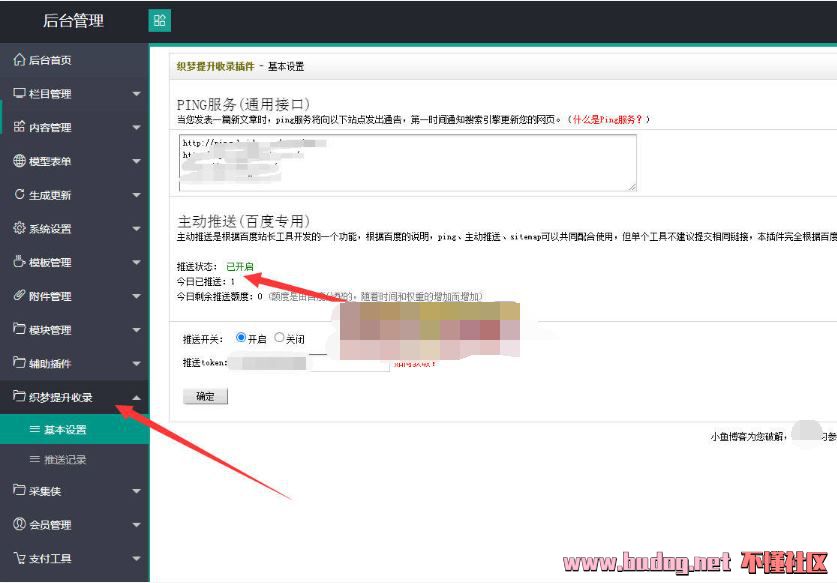Expand the 会员管理 menu arrow
Screen dimensions: 837x583
click(x=137, y=525)
